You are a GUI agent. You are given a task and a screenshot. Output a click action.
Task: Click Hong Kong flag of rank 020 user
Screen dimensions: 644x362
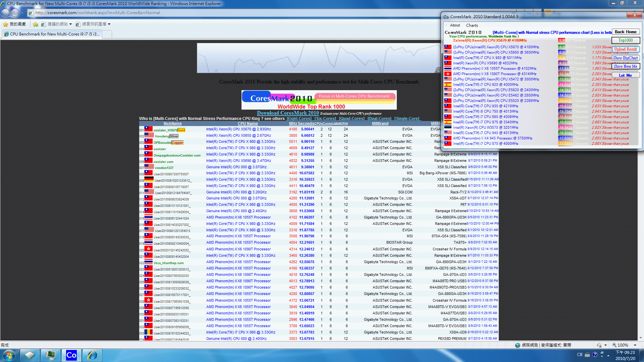pyautogui.click(x=149, y=249)
